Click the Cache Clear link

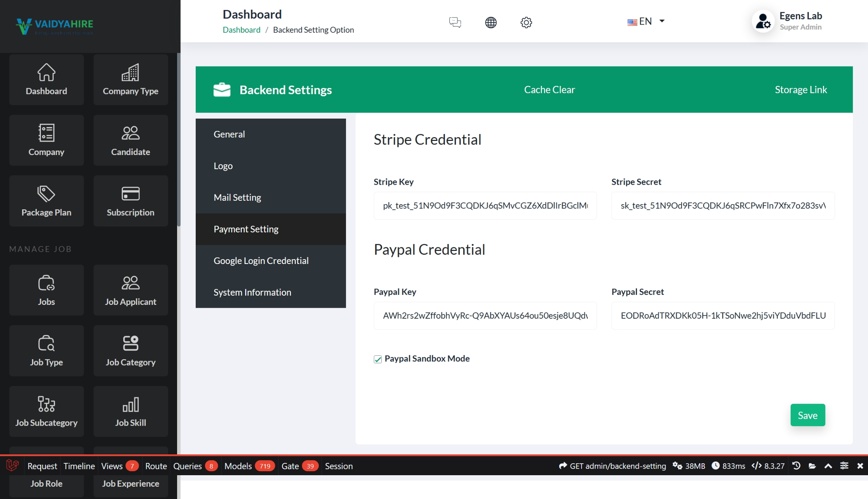pyautogui.click(x=549, y=90)
